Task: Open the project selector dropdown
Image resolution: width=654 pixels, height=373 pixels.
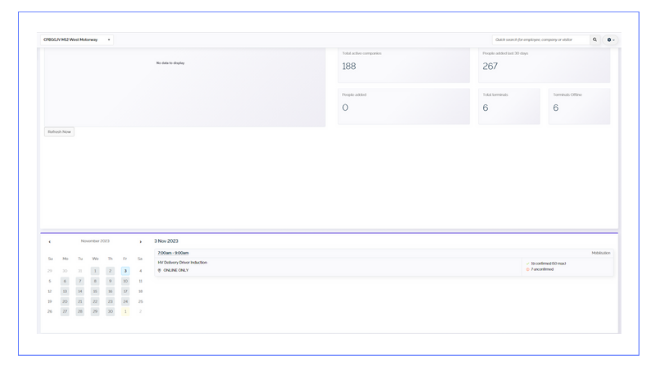Action: [77, 40]
